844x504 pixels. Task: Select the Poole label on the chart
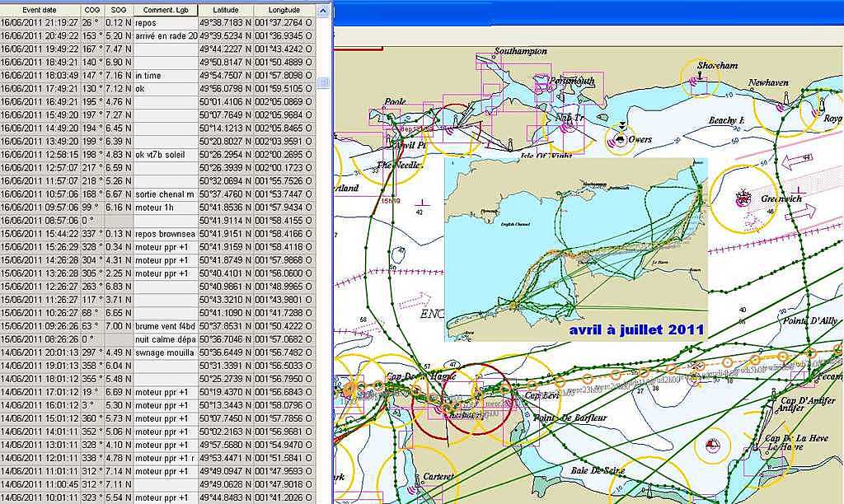click(395, 101)
